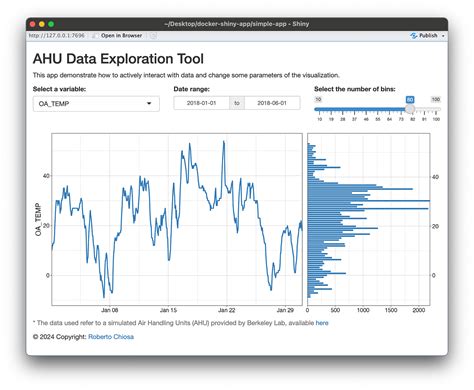Click the caret arrow in variable selector

tap(149, 104)
